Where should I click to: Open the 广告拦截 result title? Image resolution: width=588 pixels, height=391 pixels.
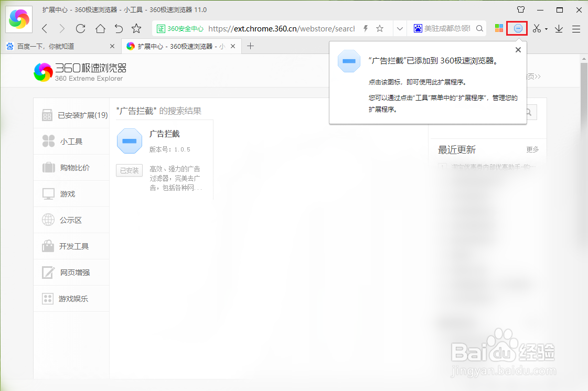coord(165,134)
